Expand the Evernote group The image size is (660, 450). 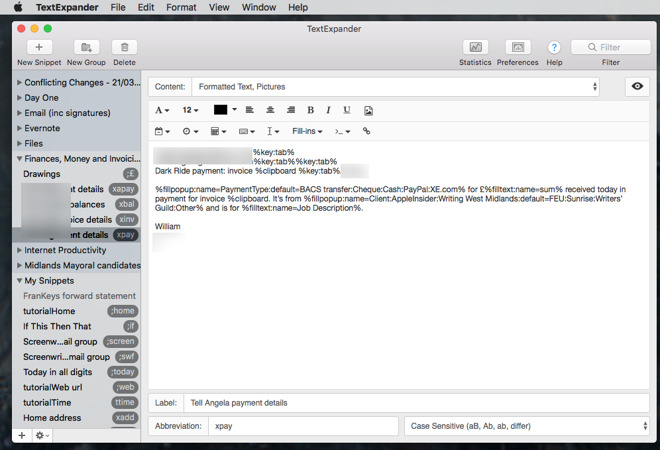pyautogui.click(x=19, y=128)
